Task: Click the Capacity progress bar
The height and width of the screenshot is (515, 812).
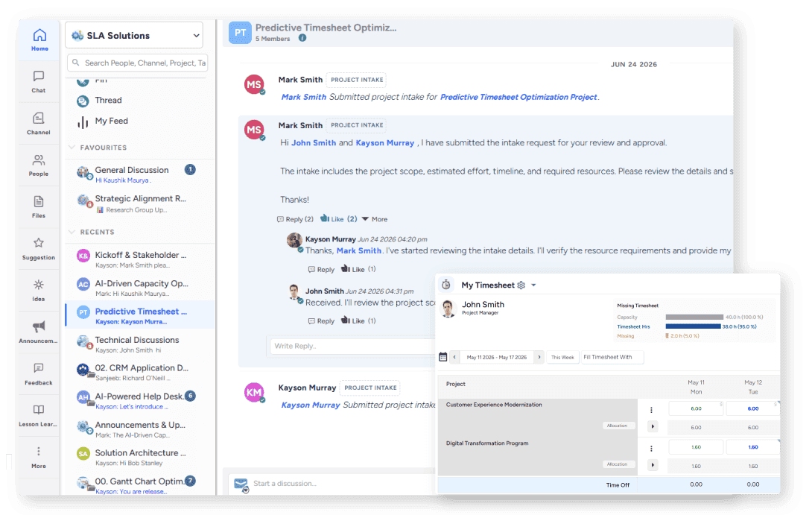Action: [694, 317]
